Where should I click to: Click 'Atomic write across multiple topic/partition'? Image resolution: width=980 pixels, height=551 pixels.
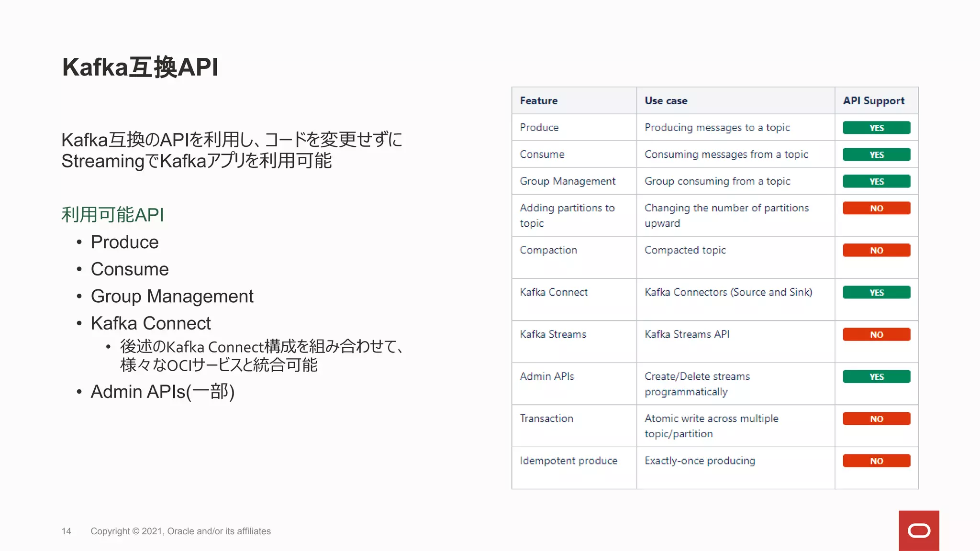711,426
